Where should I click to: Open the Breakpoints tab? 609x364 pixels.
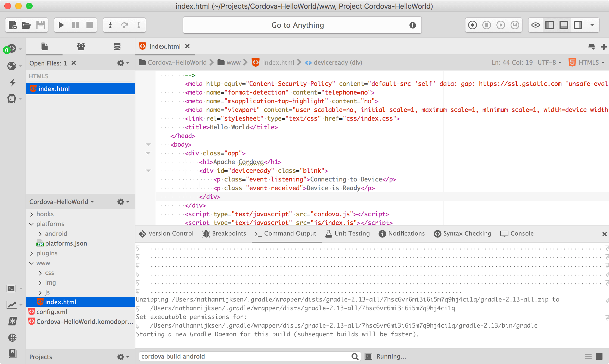coord(224,234)
